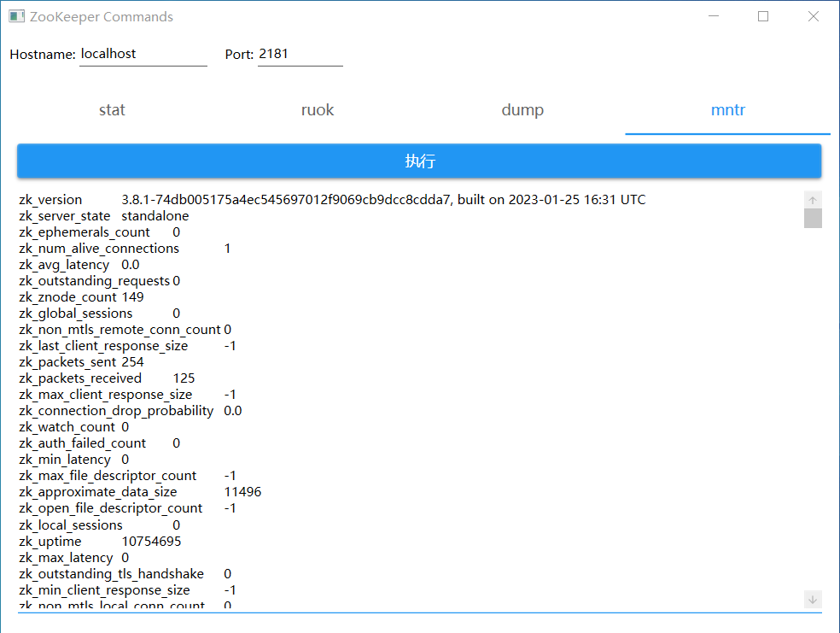Click the zk_last_client_response_size line
Image resolution: width=840 pixels, height=633 pixels.
tap(127, 346)
